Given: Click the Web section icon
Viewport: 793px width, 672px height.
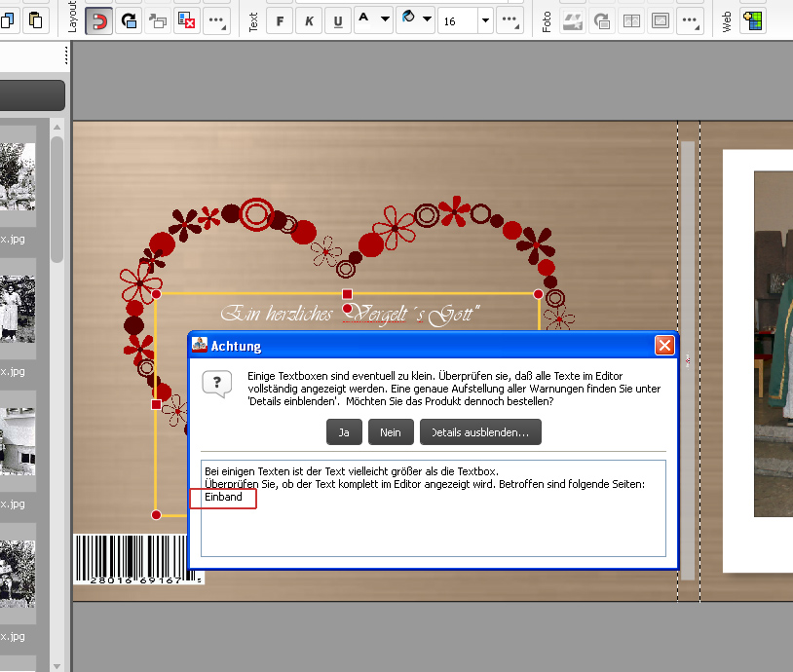Looking at the screenshot, I should point(752,20).
